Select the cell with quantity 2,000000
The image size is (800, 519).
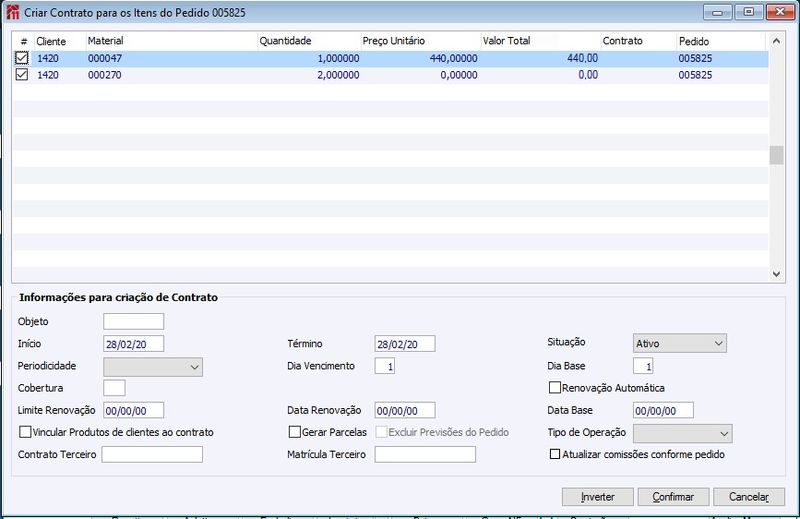[309, 75]
